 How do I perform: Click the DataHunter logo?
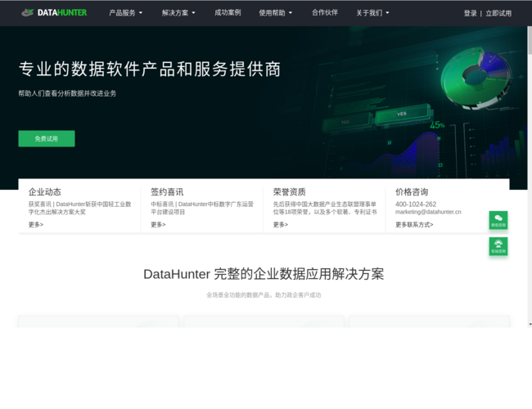(x=54, y=13)
